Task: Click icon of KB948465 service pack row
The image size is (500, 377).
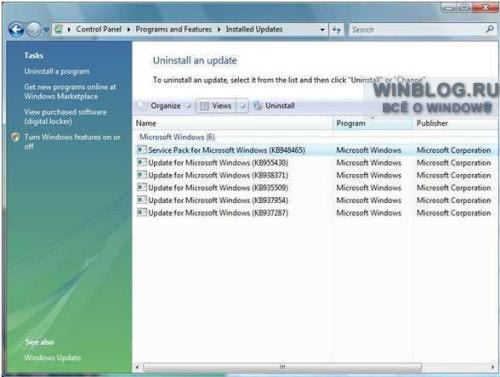Action: tap(142, 150)
